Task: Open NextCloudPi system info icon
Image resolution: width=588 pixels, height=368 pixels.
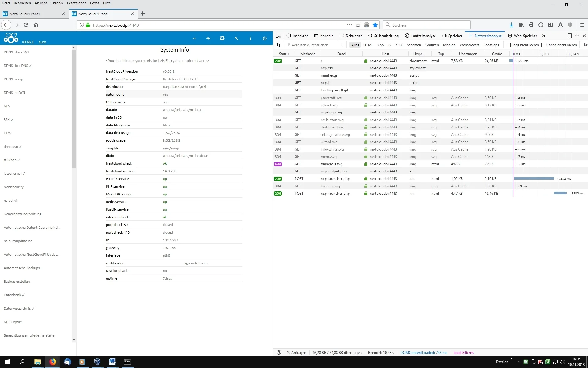Action: click(x=251, y=38)
